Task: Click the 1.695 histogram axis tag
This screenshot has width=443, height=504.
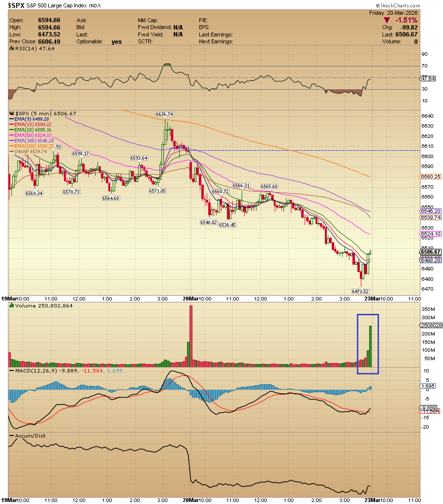Action: (x=428, y=386)
